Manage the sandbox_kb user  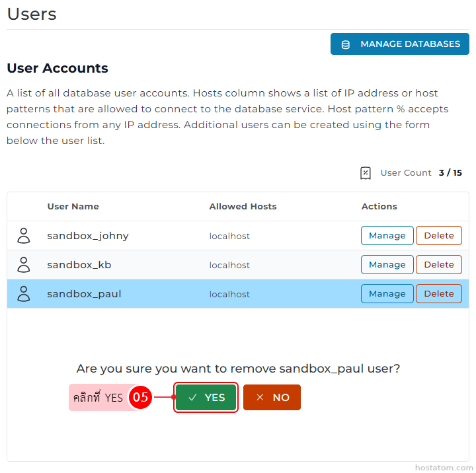[x=387, y=264]
